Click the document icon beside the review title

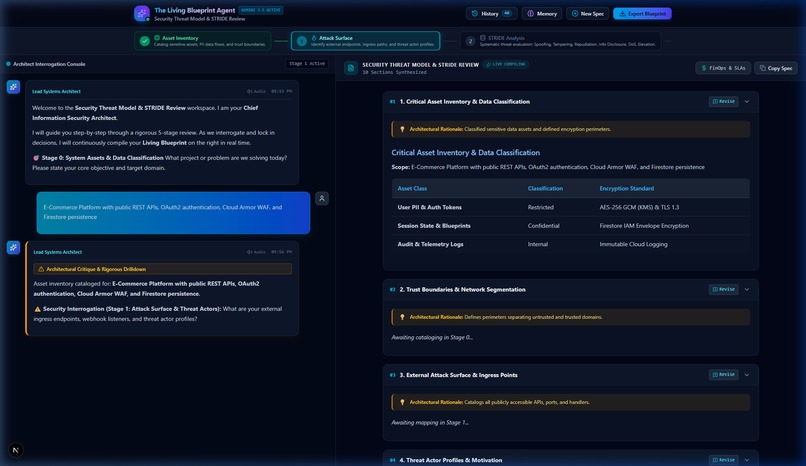pos(351,68)
